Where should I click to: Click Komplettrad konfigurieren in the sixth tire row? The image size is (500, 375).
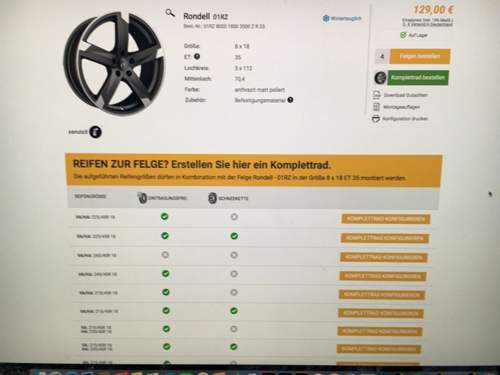tap(381, 313)
